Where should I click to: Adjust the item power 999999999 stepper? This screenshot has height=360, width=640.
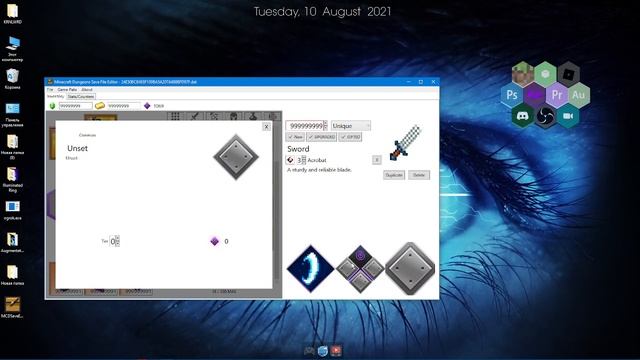pos(325,126)
